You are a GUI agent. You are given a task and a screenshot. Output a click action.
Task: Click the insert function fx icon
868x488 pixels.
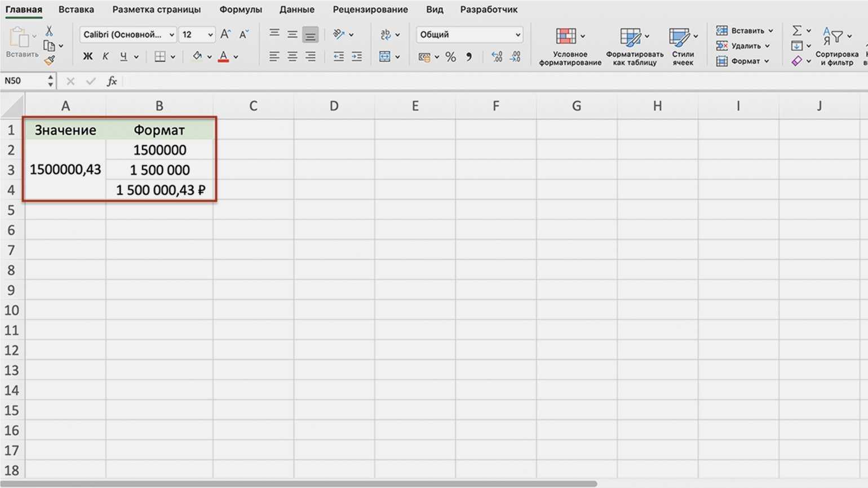(x=112, y=81)
